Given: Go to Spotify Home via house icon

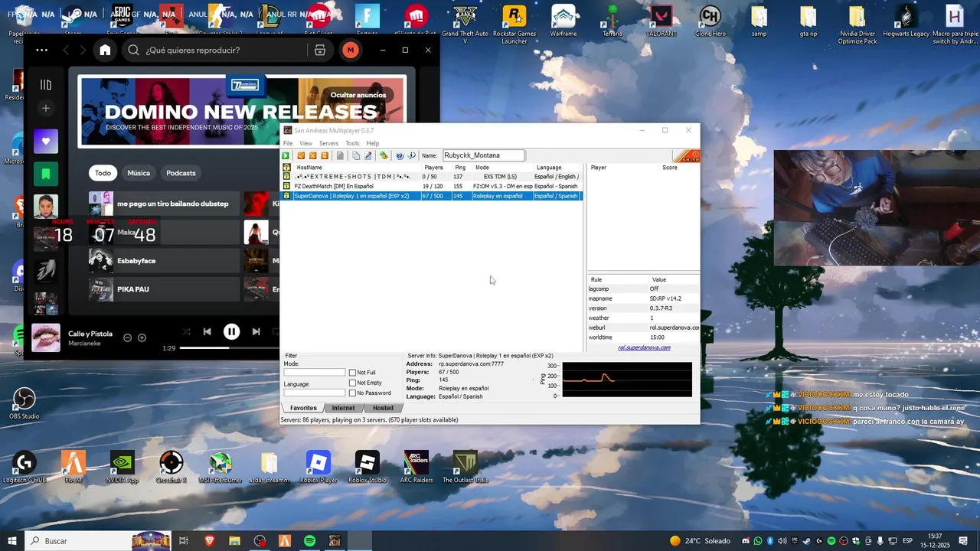Looking at the screenshot, I should [x=105, y=50].
